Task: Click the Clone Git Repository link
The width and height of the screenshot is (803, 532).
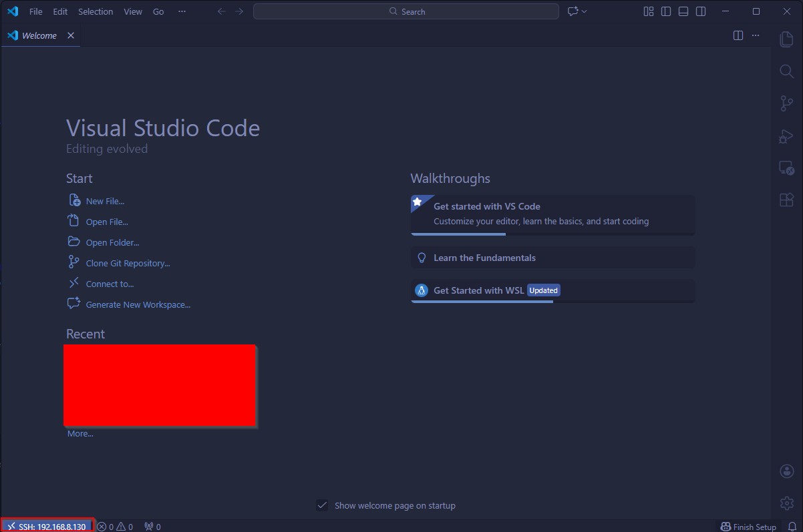Action: (x=127, y=262)
